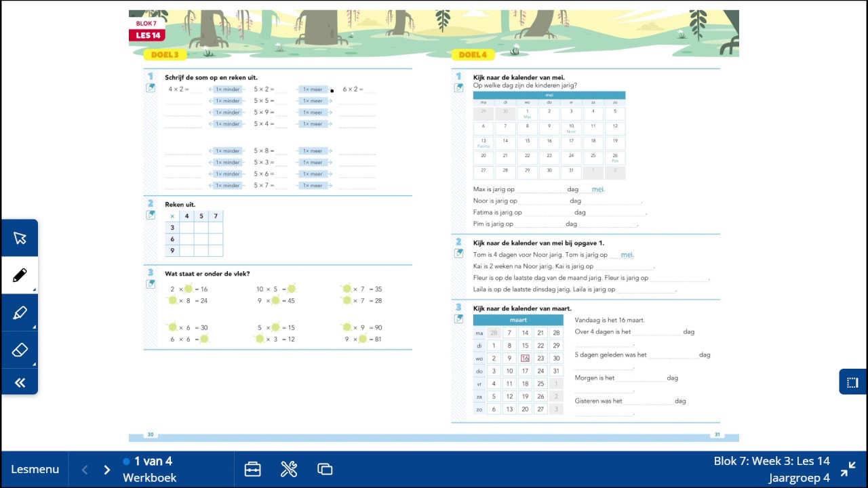Click the empty cell under 4 in row 3
Image resolution: width=868 pixels, height=488 pixels.
187,228
